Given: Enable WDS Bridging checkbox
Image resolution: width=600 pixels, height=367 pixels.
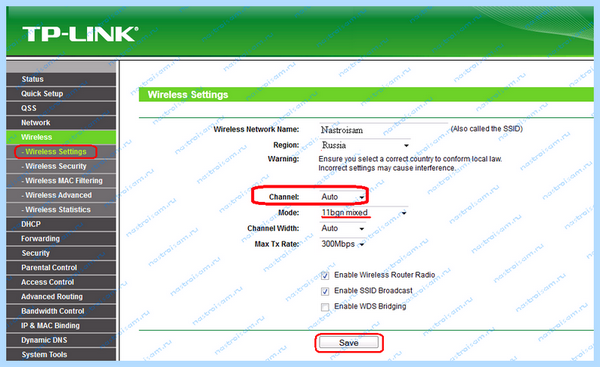Looking at the screenshot, I should pos(325,307).
